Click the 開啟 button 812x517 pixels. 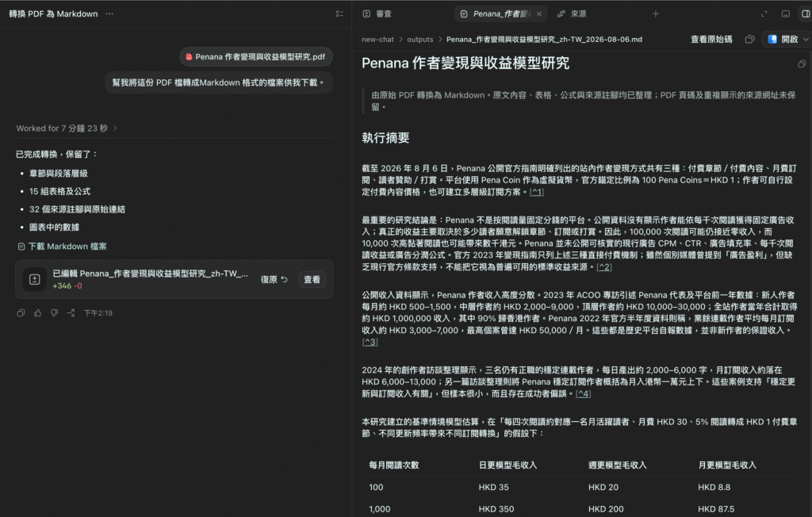[783, 40]
